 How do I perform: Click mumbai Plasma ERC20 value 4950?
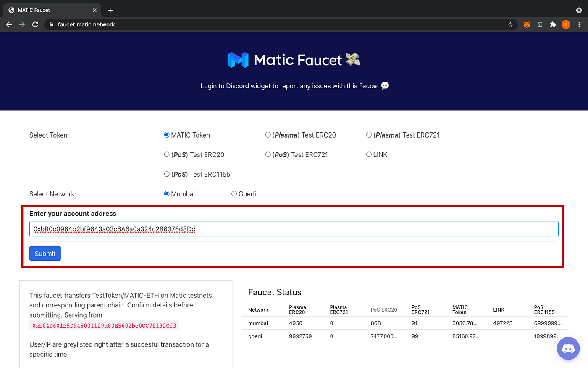point(296,323)
